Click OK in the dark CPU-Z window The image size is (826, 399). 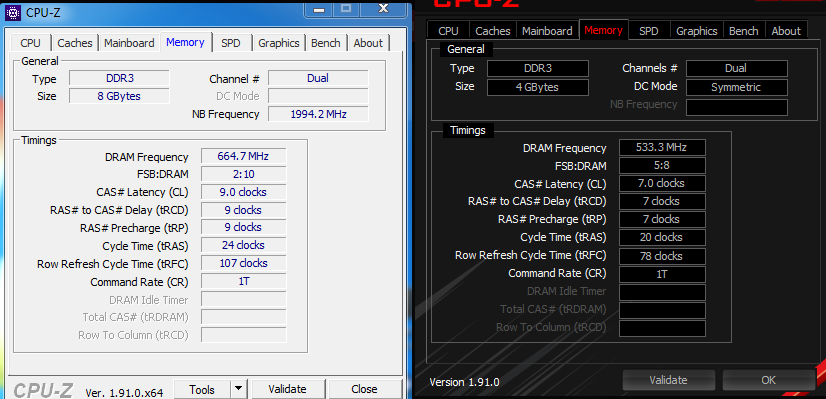click(x=769, y=380)
